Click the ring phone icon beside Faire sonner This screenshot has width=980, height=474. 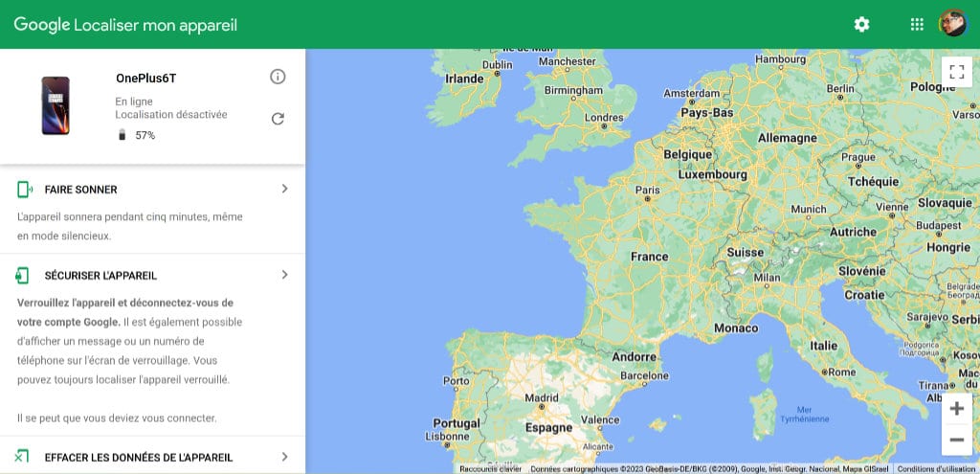tap(24, 190)
